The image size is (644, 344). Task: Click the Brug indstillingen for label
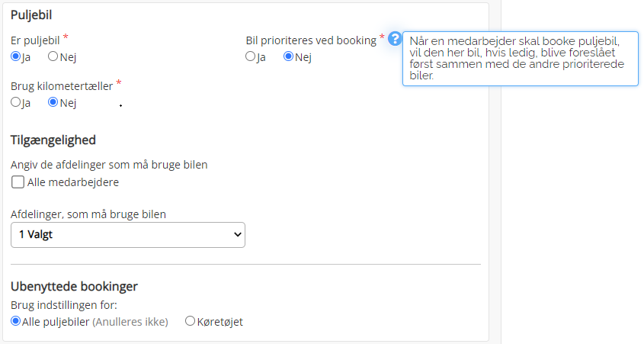[64, 305]
